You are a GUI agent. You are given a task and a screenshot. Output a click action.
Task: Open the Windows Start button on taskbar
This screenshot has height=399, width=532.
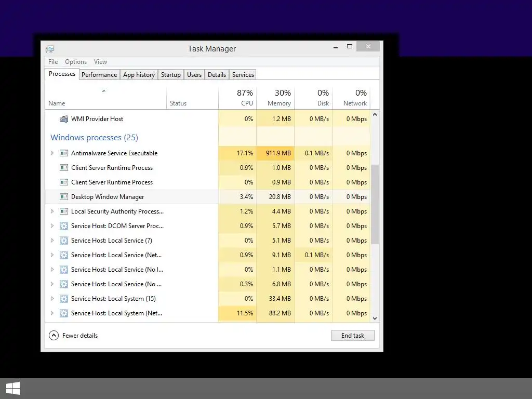[x=13, y=389]
